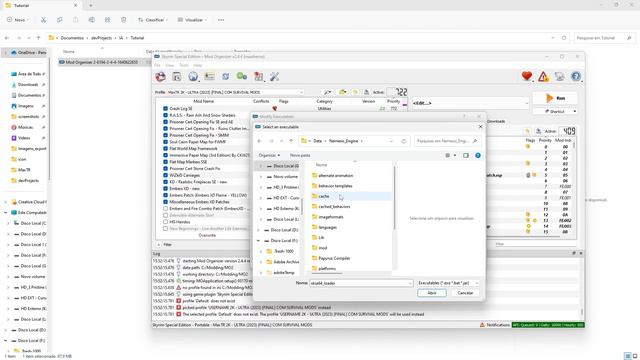Image resolution: width=640 pixels, height=360 pixels.
Task: Open view mode dropdown in file dialog
Action: pos(455,156)
